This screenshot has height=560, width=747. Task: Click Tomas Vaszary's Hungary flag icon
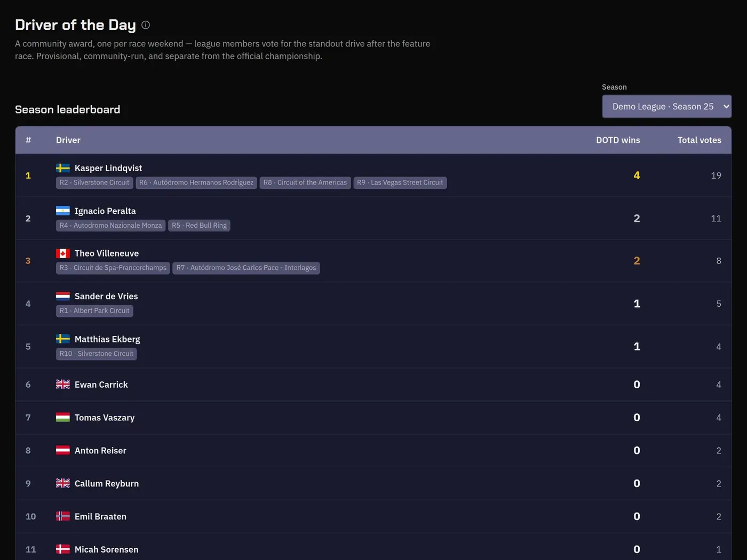coord(63,418)
